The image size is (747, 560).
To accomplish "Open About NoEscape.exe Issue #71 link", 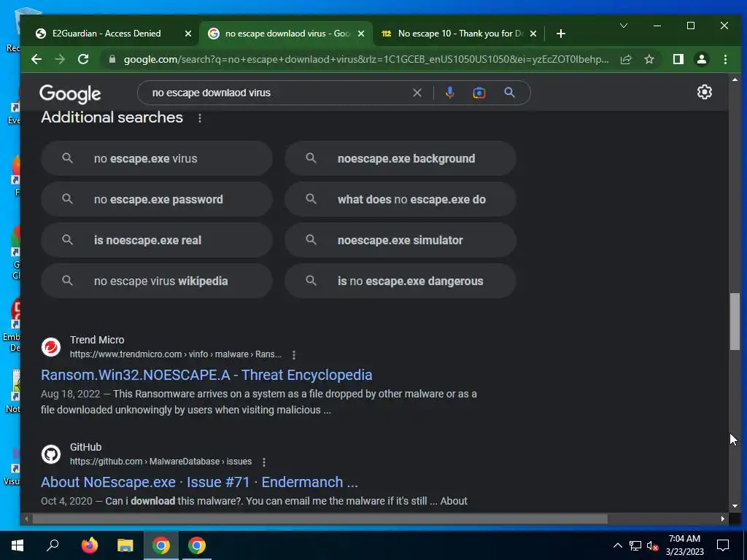I will (199, 483).
